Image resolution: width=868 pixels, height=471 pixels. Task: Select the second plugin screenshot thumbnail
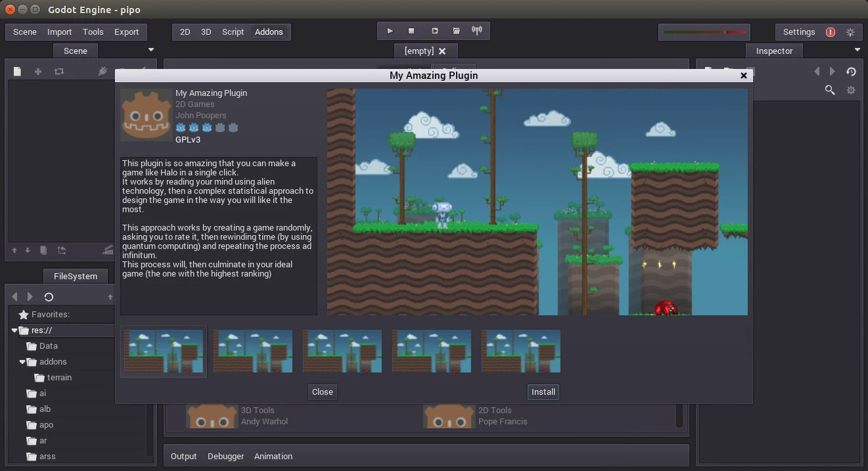pos(252,351)
